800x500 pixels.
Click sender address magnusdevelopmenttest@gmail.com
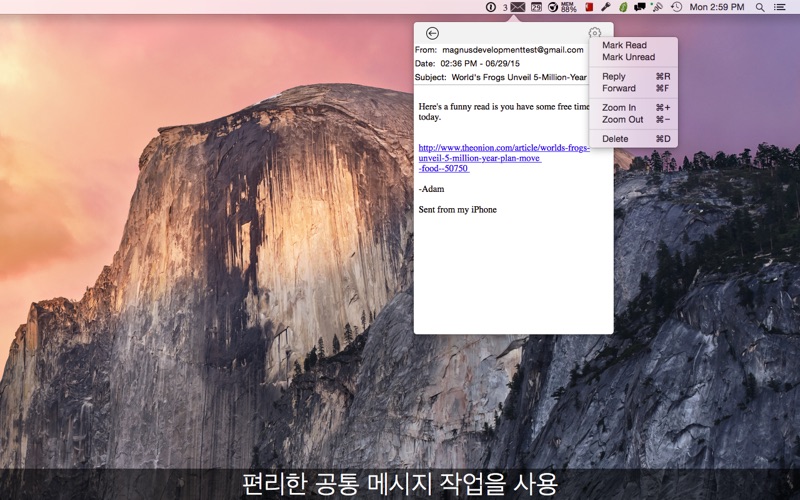tap(513, 50)
